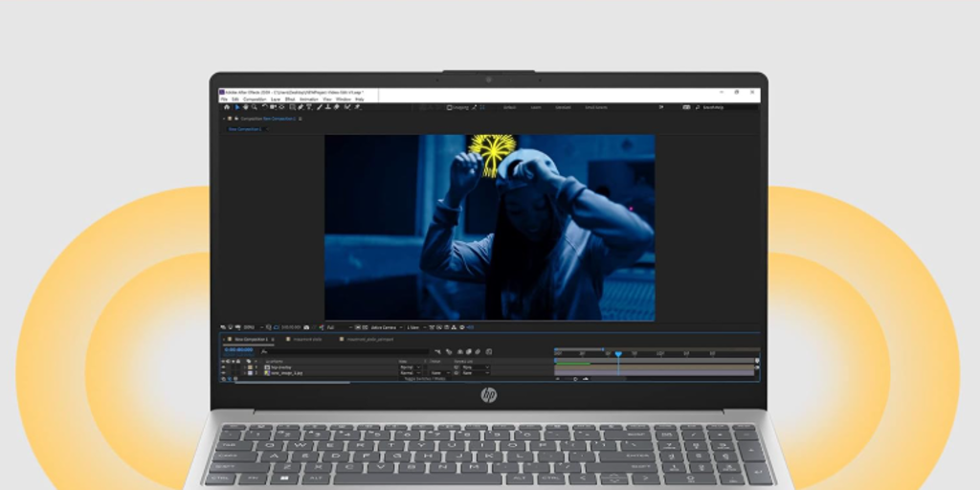The image size is (980, 490).
Task: Select the Home icon in the toolbar
Action: click(227, 107)
